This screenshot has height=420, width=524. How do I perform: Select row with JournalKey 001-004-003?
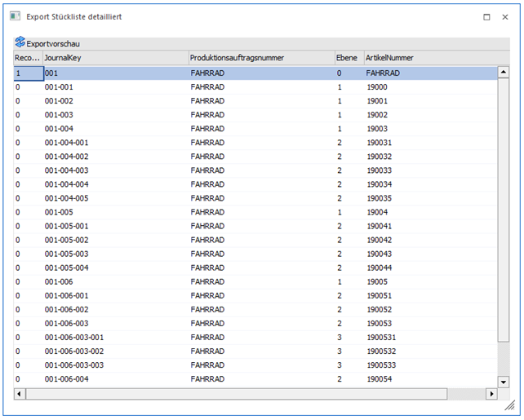66,170
